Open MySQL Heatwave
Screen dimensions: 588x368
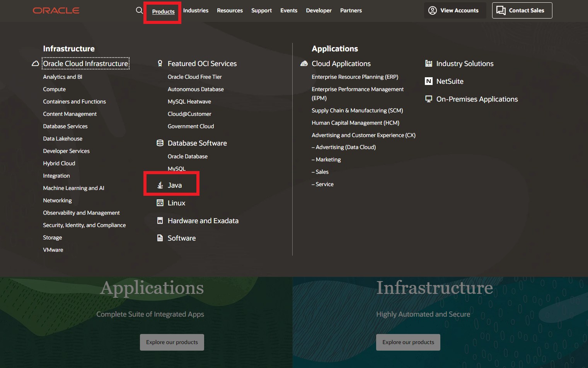point(189,102)
